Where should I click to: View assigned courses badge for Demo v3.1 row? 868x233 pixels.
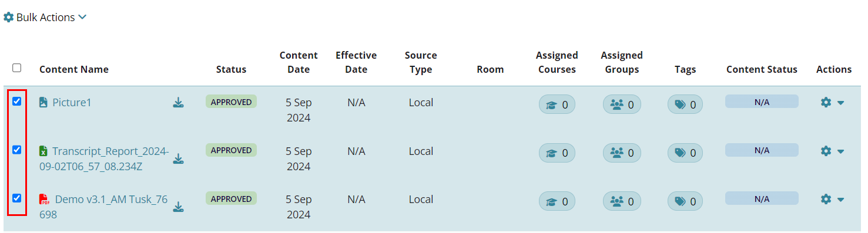pos(557,201)
